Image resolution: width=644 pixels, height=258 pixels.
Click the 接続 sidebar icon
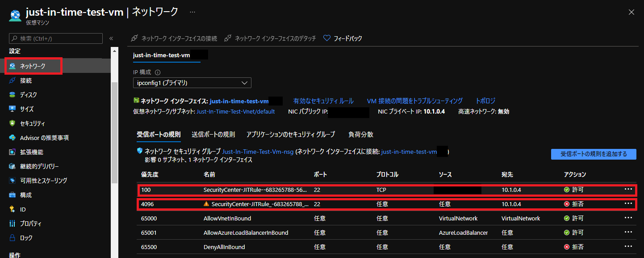coord(13,80)
